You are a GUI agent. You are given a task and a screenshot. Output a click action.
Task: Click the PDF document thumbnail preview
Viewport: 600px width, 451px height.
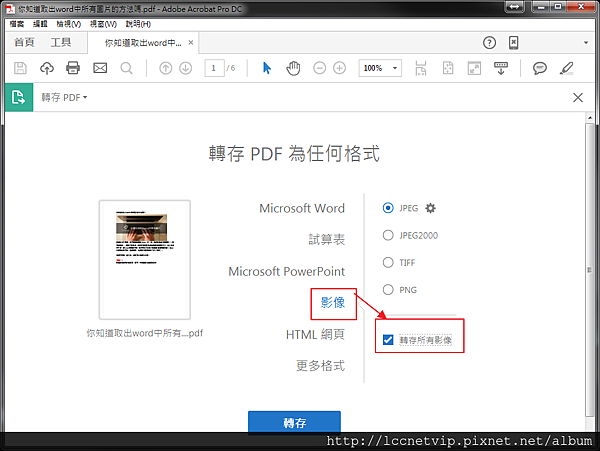point(144,259)
